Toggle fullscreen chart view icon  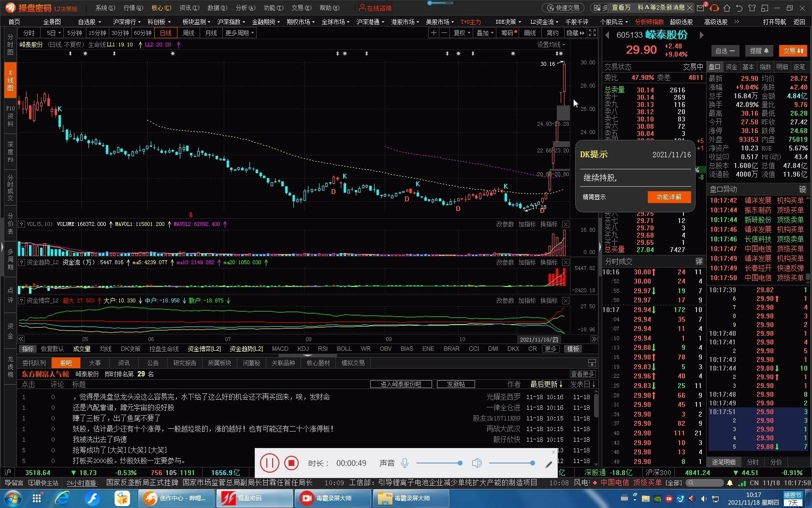coord(593,33)
